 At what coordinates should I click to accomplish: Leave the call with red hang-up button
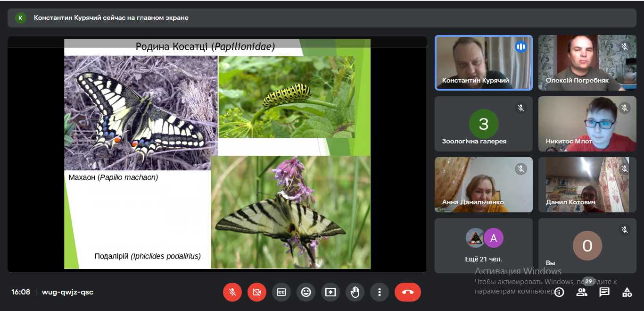pos(408,292)
